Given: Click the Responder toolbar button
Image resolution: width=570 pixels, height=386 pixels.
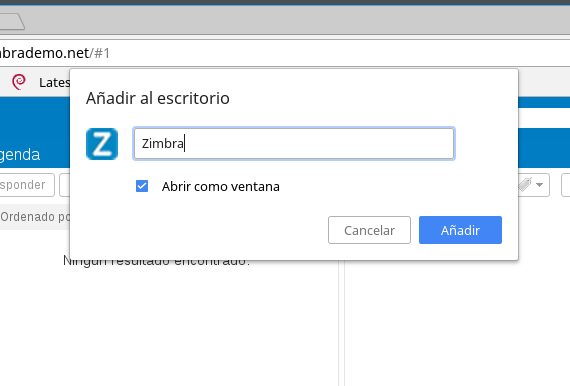Looking at the screenshot, I should click(26, 185).
